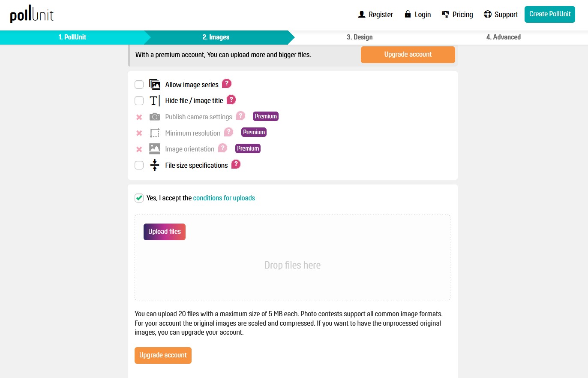Viewport: 588px width, 378px height.
Task: Uncheck the accept upload conditions checkbox
Action: tap(139, 198)
